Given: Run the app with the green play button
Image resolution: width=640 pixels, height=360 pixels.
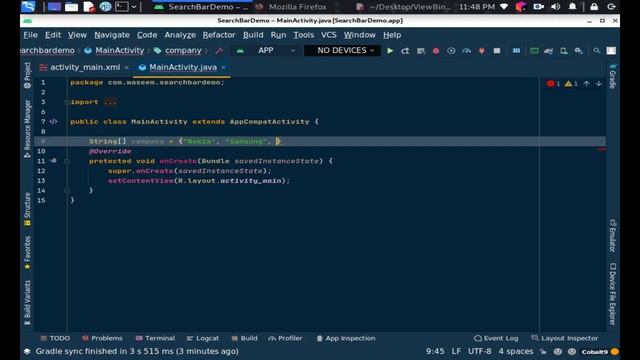Looking at the screenshot, I should point(390,51).
